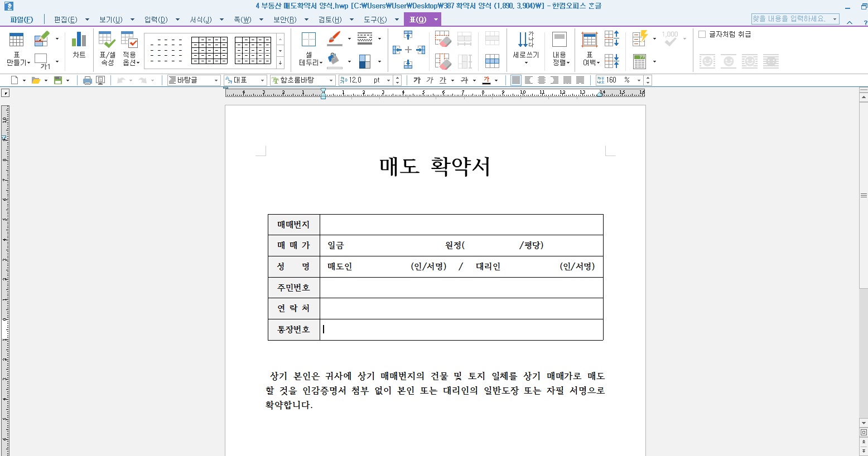Select center paragraph alignment

click(542, 80)
